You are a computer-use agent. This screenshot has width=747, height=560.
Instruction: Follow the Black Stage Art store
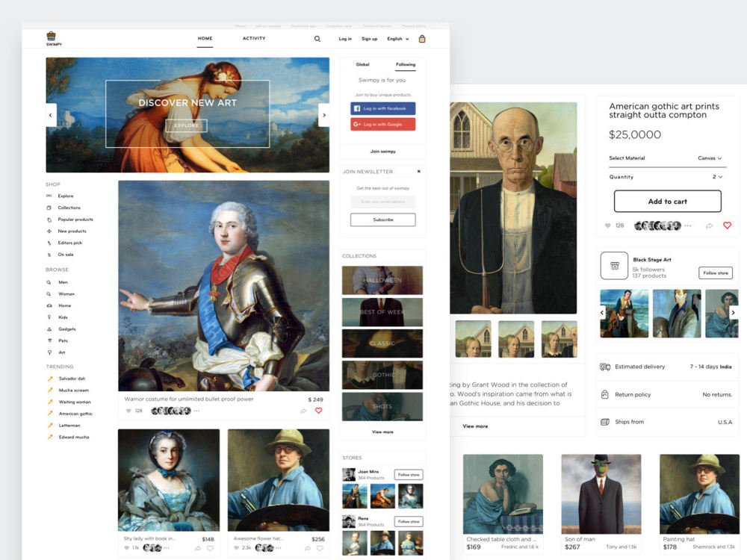click(716, 273)
